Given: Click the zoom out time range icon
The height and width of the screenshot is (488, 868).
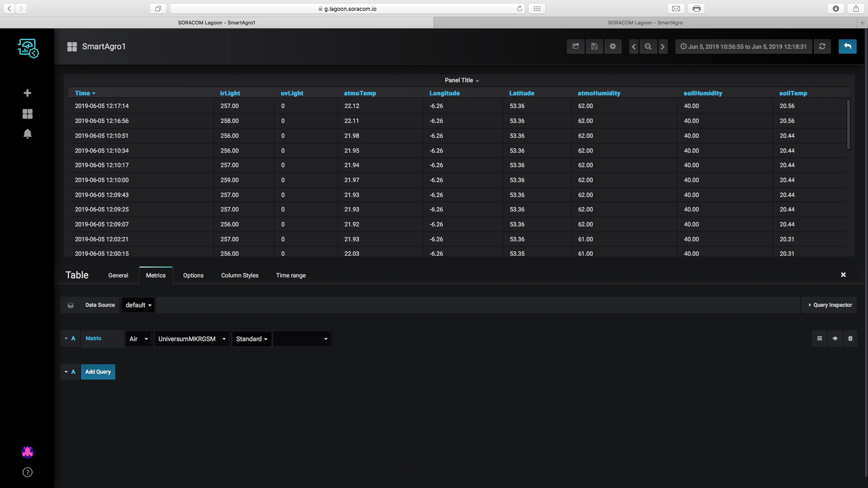Looking at the screenshot, I should point(648,47).
